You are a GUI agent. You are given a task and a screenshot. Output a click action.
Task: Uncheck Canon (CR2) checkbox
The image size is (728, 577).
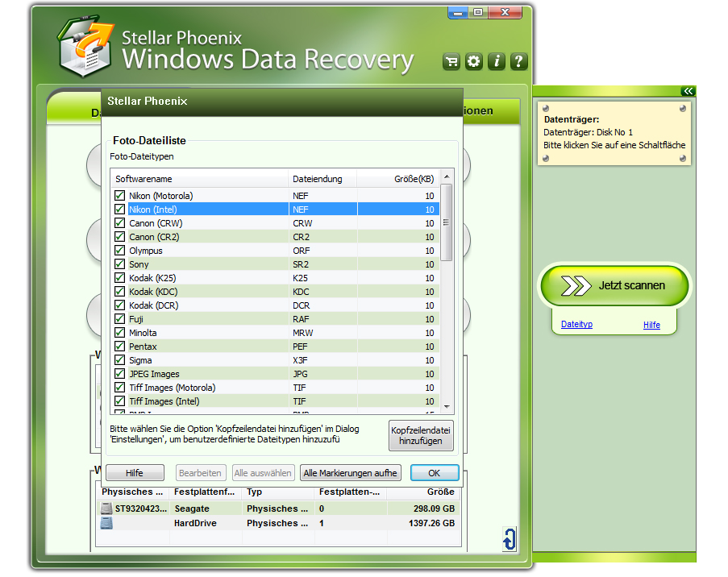point(120,236)
